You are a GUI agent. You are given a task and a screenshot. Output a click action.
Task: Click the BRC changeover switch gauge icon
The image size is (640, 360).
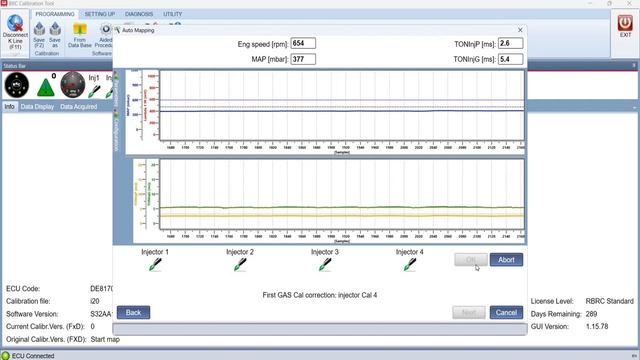coord(17,85)
